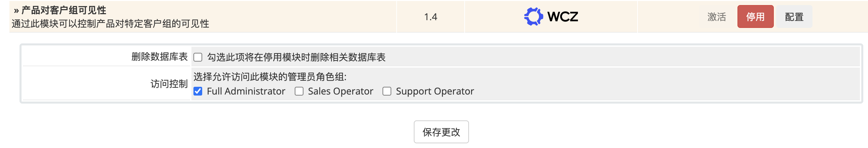This screenshot has height=148, width=868.
Task: Click the Support Operator label text
Action: coord(435,91)
